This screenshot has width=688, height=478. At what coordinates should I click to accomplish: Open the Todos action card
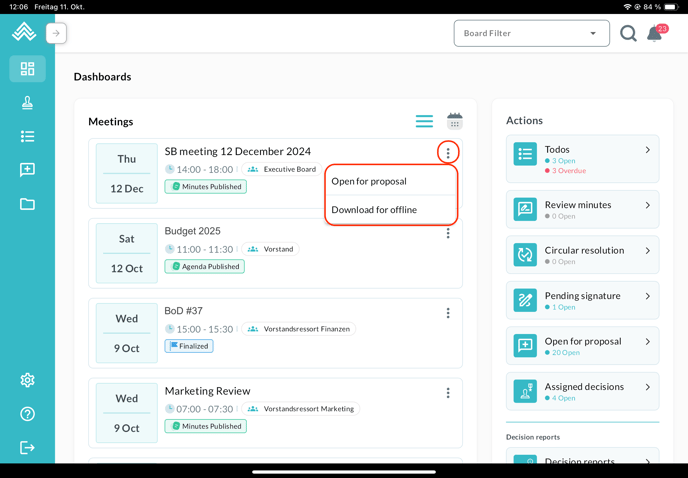582,159
